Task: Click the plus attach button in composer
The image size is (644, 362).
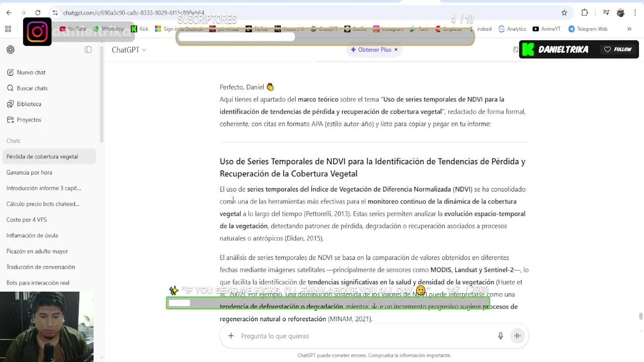Action: coord(231,336)
